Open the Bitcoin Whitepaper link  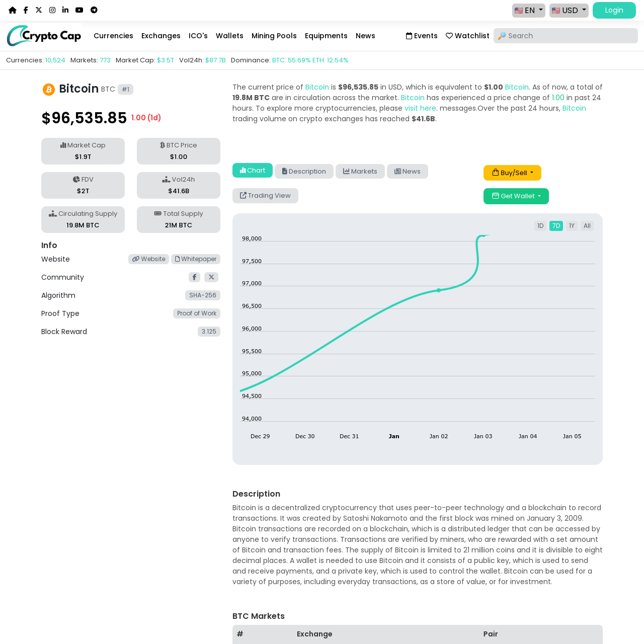point(195,259)
